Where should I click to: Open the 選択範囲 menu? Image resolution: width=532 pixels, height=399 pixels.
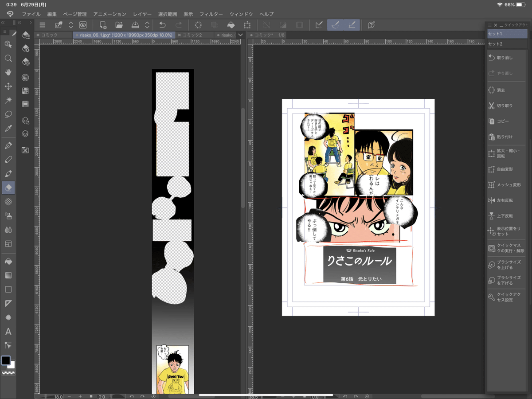(167, 14)
